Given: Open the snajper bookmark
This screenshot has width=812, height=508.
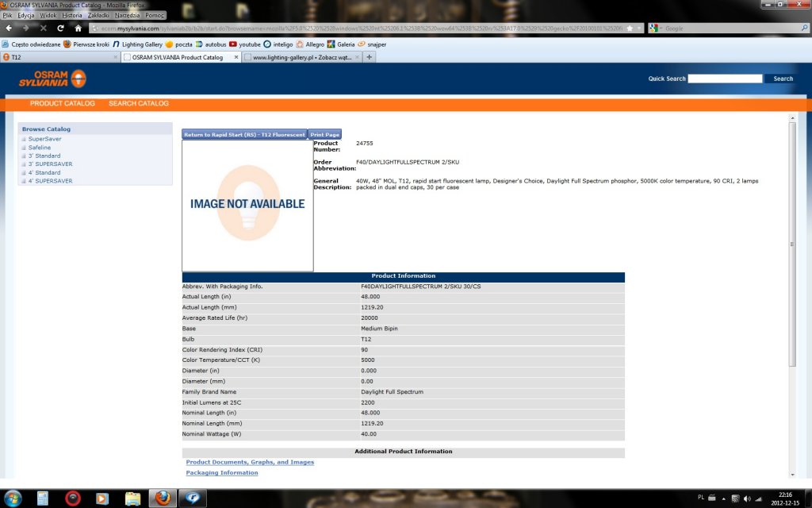Looking at the screenshot, I should [372, 44].
